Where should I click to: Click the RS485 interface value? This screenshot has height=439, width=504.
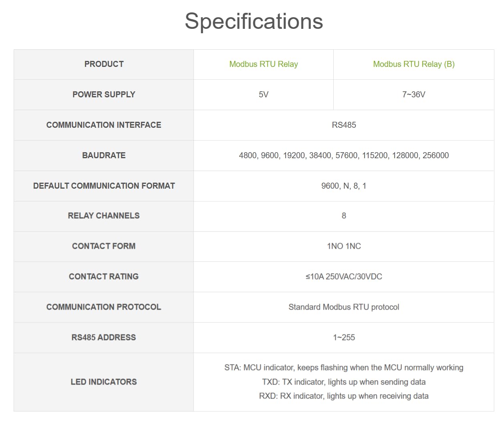(x=344, y=125)
